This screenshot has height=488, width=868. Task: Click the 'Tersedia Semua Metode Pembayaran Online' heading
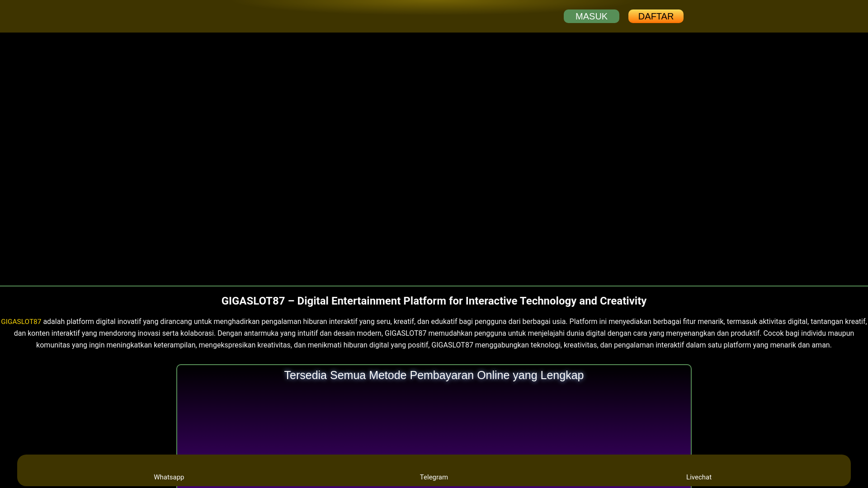[434, 375]
